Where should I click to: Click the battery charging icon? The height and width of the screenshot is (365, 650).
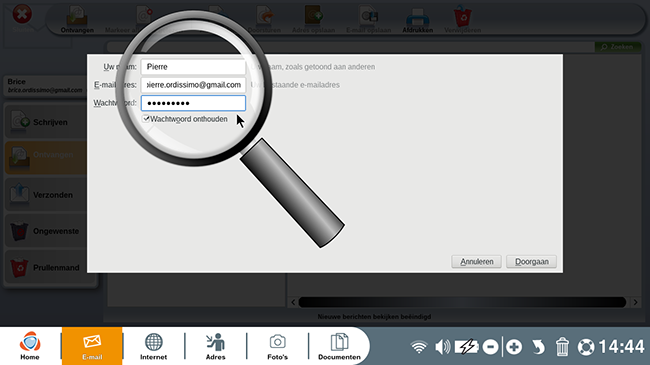pyautogui.click(x=467, y=347)
